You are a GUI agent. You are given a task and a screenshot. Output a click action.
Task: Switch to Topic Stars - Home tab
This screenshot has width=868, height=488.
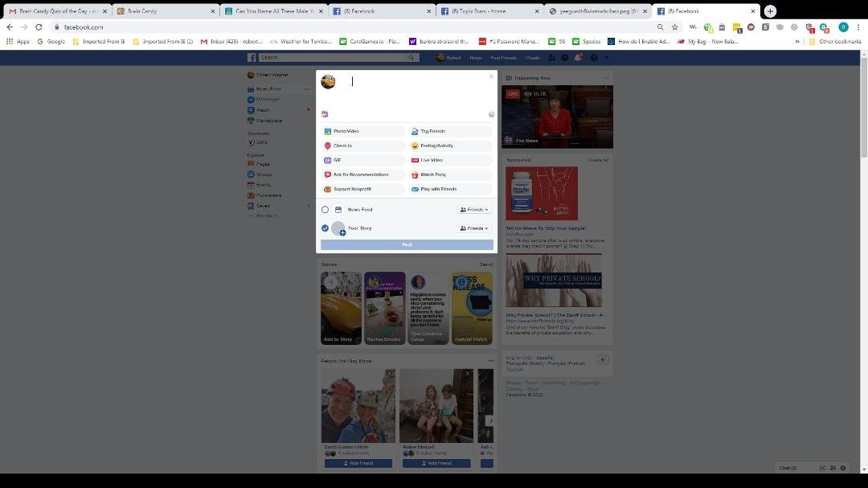(489, 11)
